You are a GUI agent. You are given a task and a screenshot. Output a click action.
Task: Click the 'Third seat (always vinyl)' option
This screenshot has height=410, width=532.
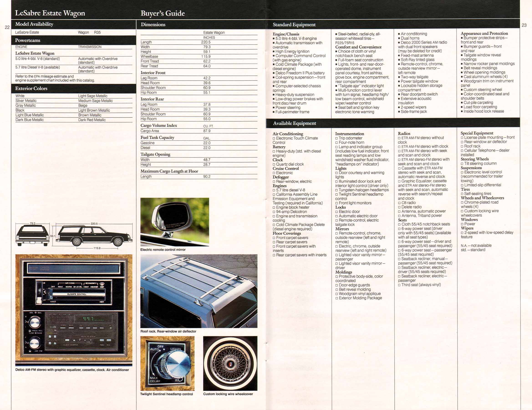420,285
